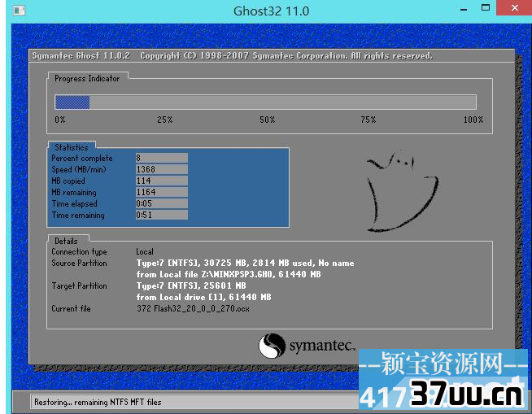532x414 pixels.
Task: Click the Time remaining label
Action: pyautogui.click(x=78, y=216)
